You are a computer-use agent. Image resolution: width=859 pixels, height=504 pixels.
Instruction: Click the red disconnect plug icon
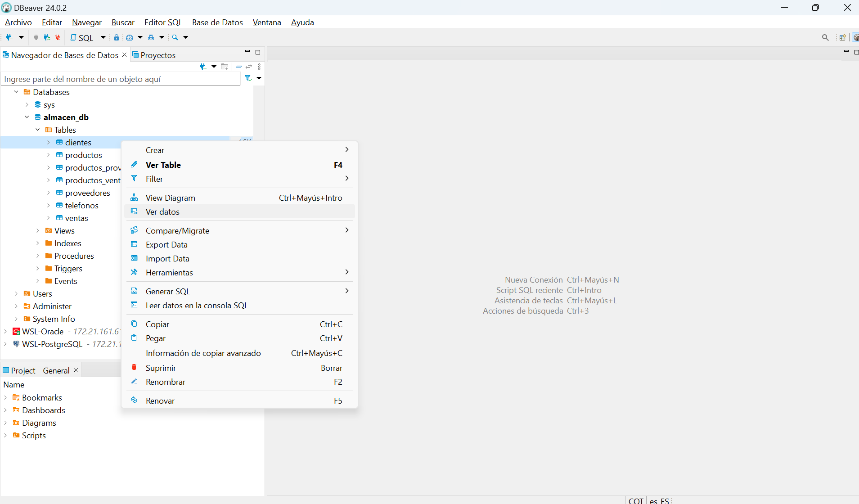pos(58,37)
